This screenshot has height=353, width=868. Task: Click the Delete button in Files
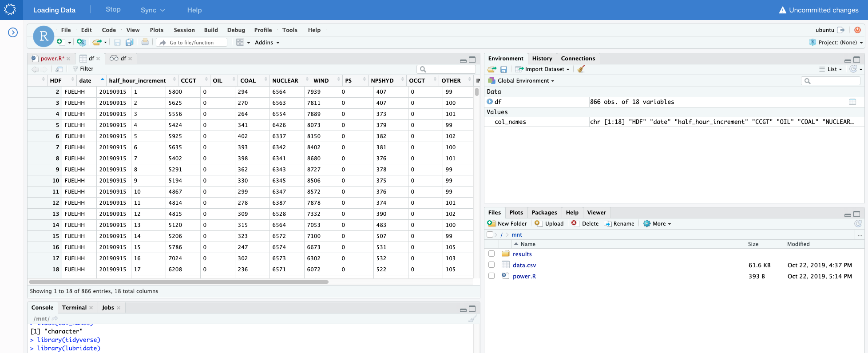pos(585,223)
